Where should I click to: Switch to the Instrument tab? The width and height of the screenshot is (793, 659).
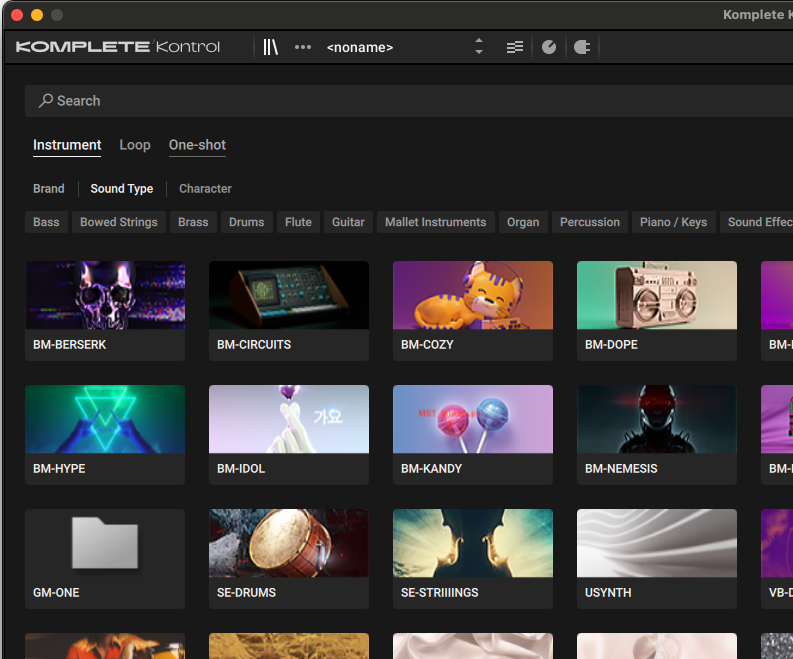pyautogui.click(x=67, y=145)
